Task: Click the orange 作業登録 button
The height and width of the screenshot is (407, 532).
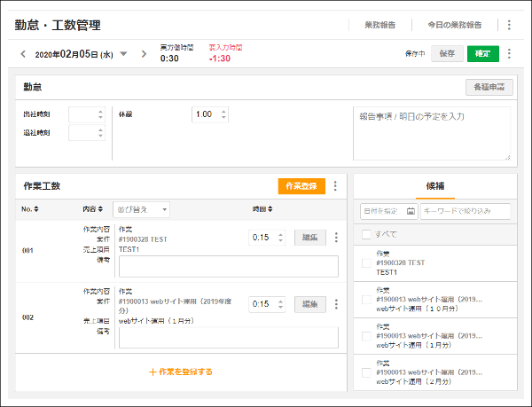Action: pyautogui.click(x=300, y=186)
